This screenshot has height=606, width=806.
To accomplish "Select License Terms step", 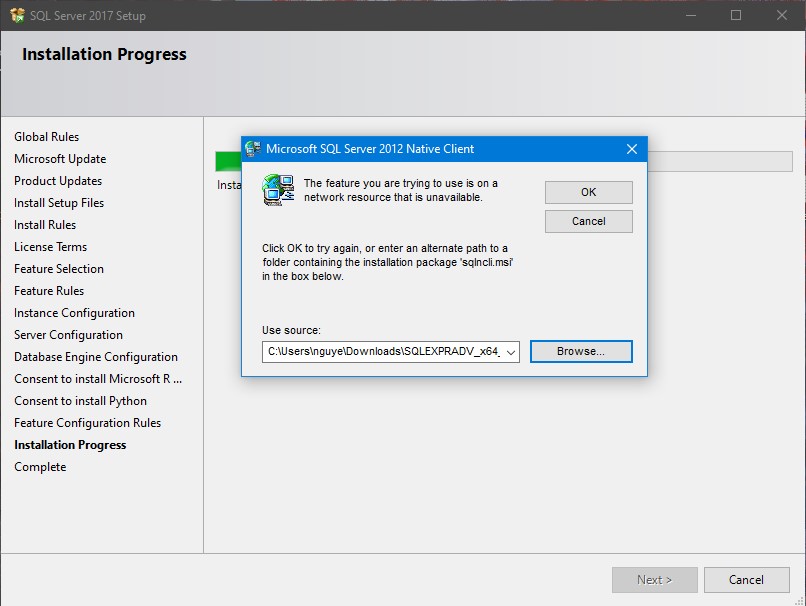I will click(x=51, y=247).
